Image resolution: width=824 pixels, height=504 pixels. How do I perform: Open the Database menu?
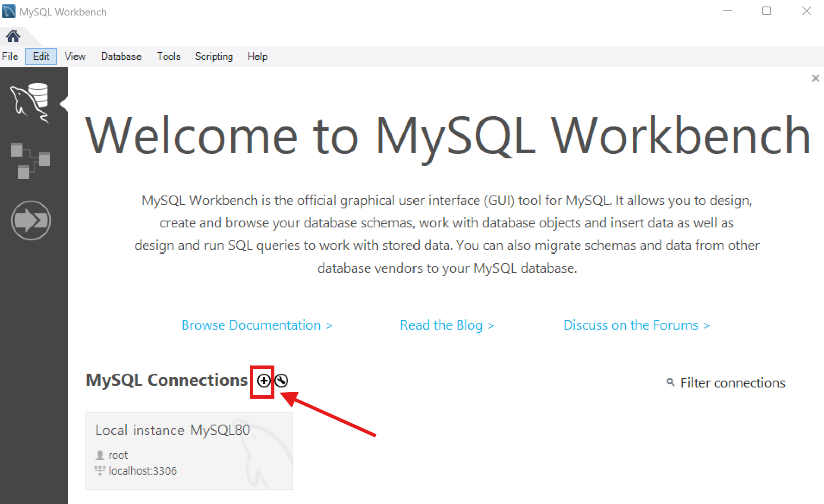pyautogui.click(x=121, y=57)
